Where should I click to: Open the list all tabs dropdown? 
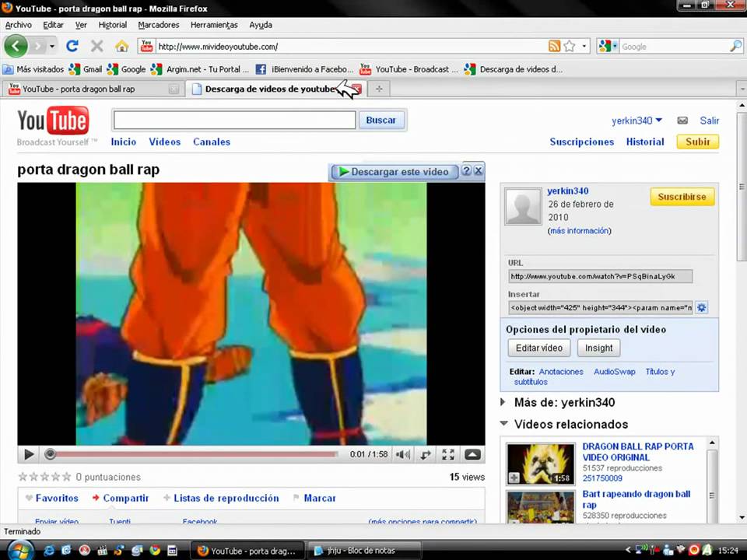[742, 89]
